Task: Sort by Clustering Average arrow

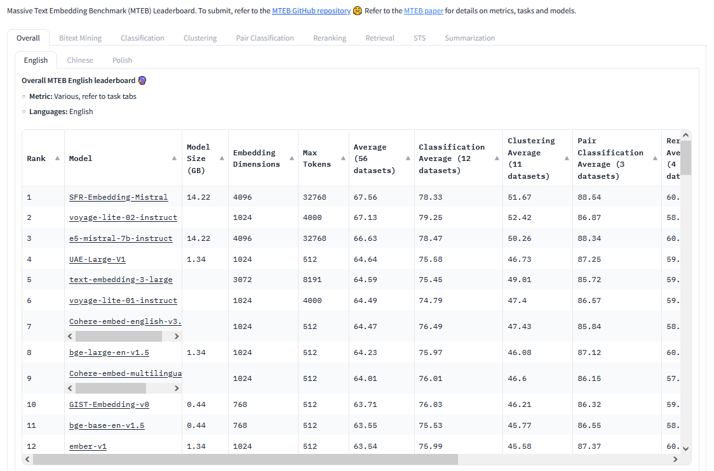Action: (x=566, y=158)
